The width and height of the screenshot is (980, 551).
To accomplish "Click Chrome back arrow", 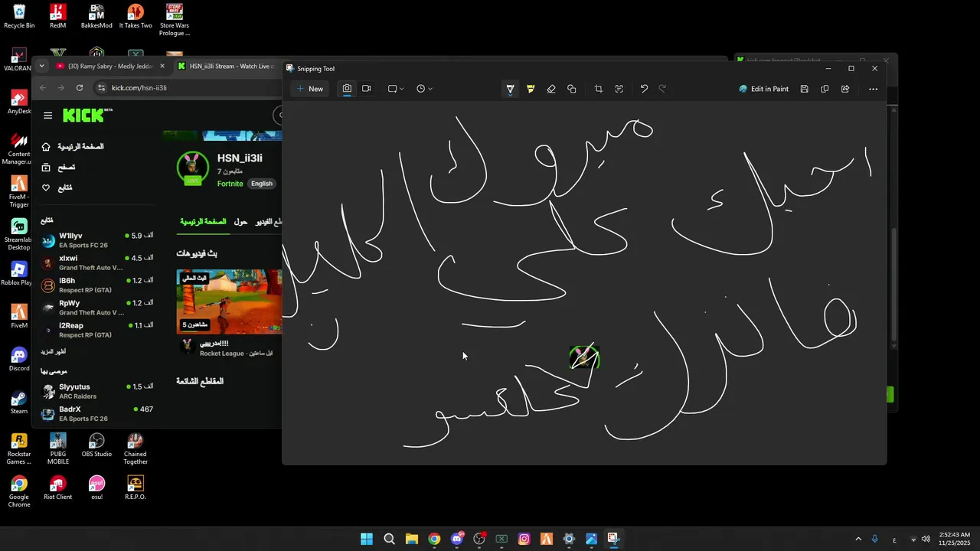I will pyautogui.click(x=43, y=88).
